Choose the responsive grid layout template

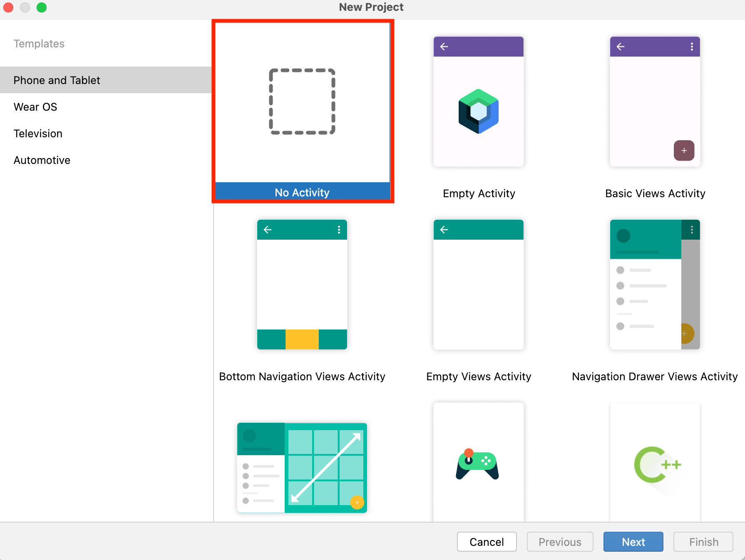pos(302,468)
